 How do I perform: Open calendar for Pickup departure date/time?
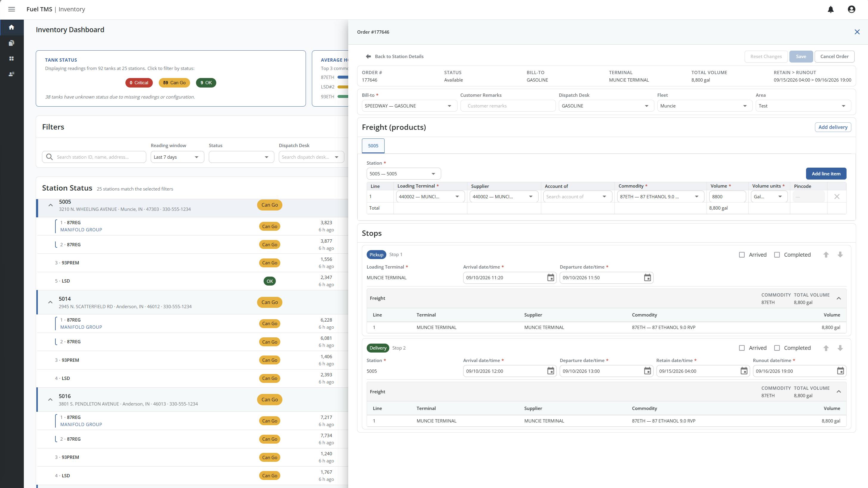pos(647,278)
